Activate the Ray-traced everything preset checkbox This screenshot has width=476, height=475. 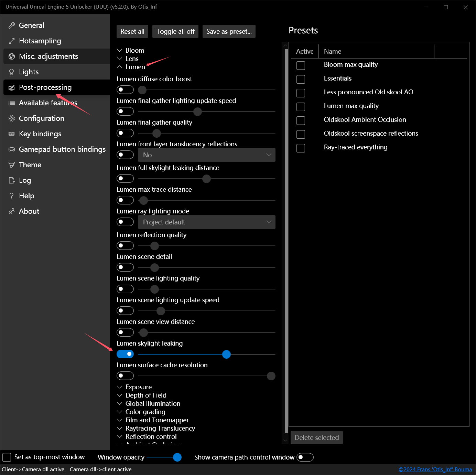pyautogui.click(x=301, y=148)
